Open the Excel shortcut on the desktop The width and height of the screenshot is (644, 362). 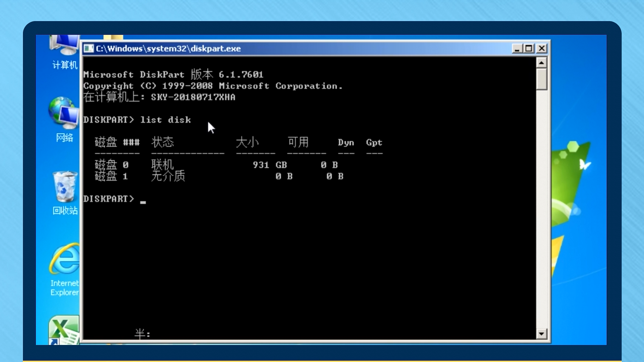click(64, 330)
